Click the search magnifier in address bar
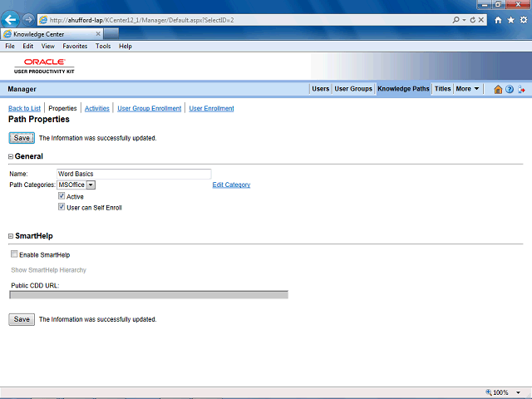The width and height of the screenshot is (532, 399). click(456, 20)
